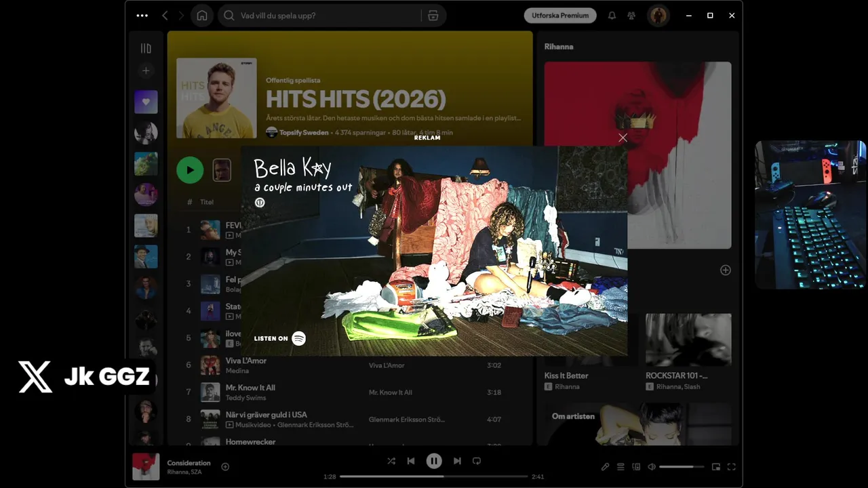
Task: Open the notifications bell
Action: pos(612,16)
